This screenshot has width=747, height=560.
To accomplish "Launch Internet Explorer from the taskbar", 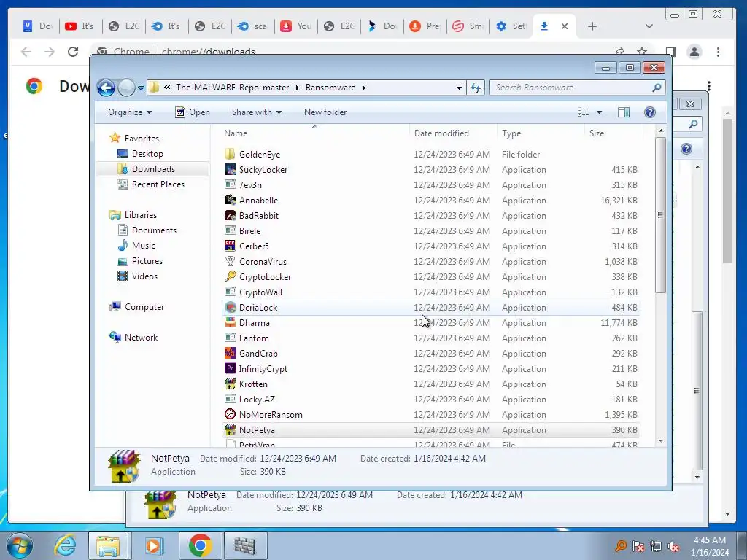I will coord(65,545).
